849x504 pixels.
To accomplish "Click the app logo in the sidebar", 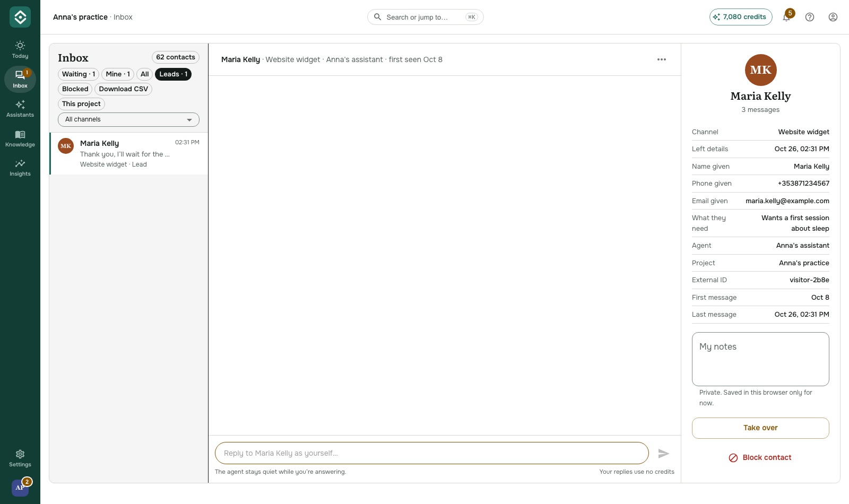I will (20, 17).
